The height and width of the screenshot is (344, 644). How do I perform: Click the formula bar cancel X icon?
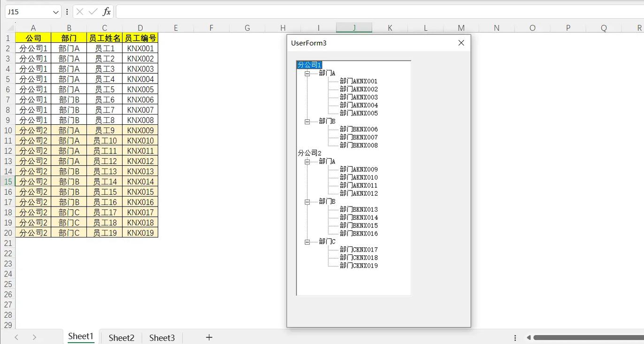tap(80, 12)
